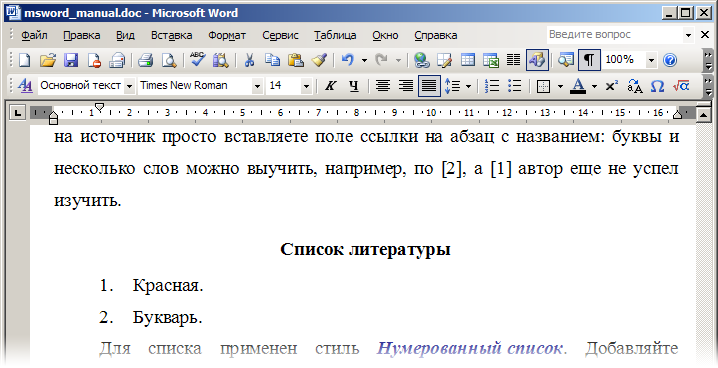
Task: Open the Вид menu
Action: 125,35
